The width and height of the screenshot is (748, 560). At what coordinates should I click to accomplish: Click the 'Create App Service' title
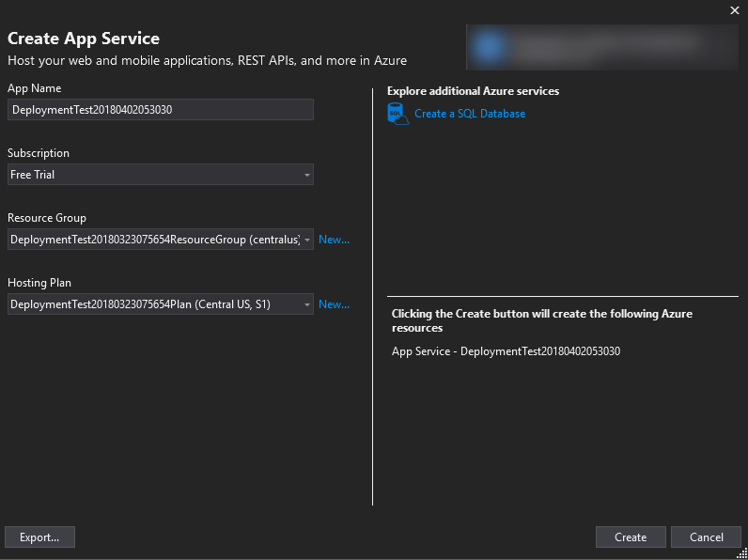(x=84, y=39)
